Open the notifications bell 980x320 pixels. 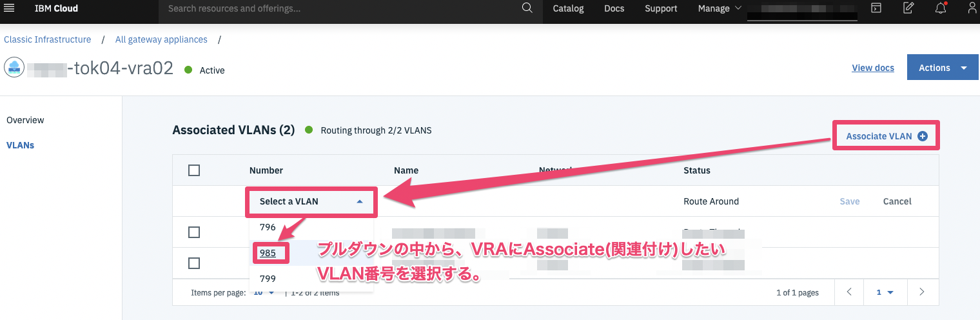click(x=941, y=8)
